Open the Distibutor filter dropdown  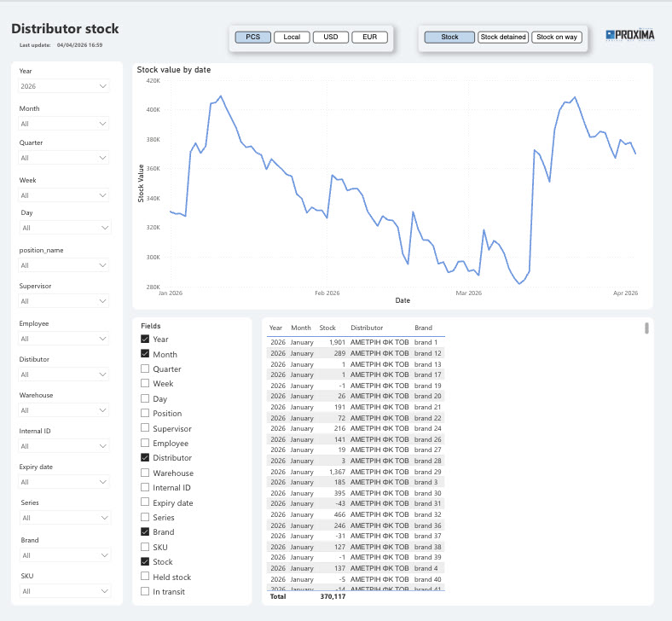click(63, 374)
